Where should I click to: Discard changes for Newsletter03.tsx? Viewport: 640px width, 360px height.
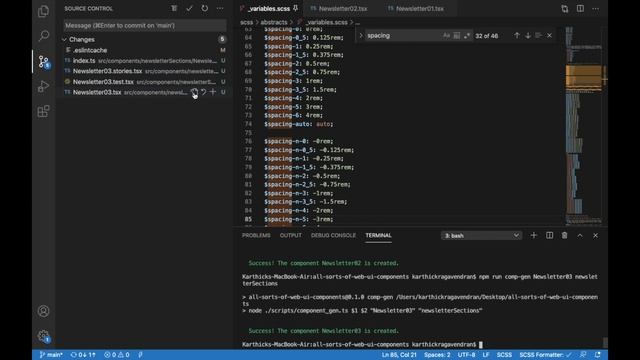coord(204,93)
